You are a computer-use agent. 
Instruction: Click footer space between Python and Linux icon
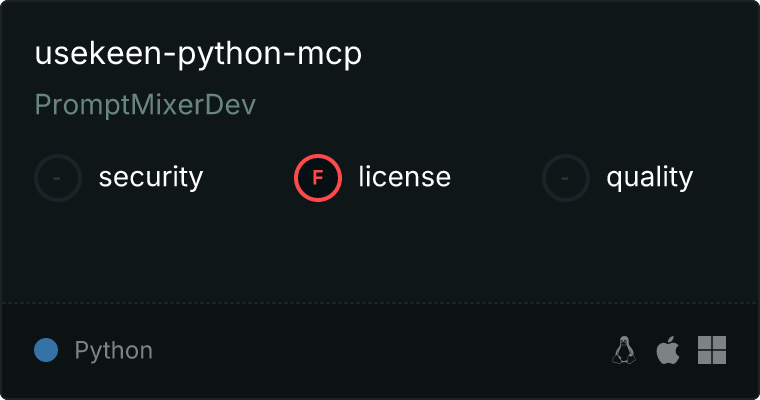click(x=380, y=350)
